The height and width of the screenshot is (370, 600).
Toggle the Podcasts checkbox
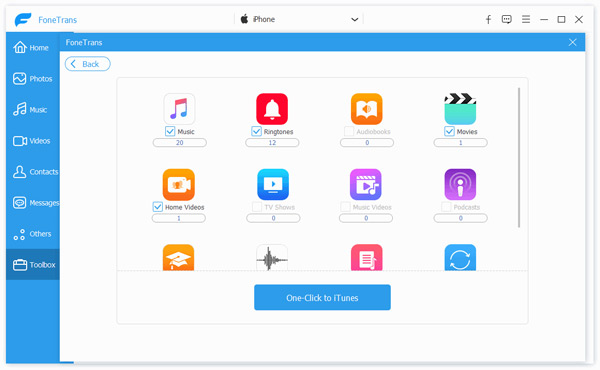click(446, 207)
